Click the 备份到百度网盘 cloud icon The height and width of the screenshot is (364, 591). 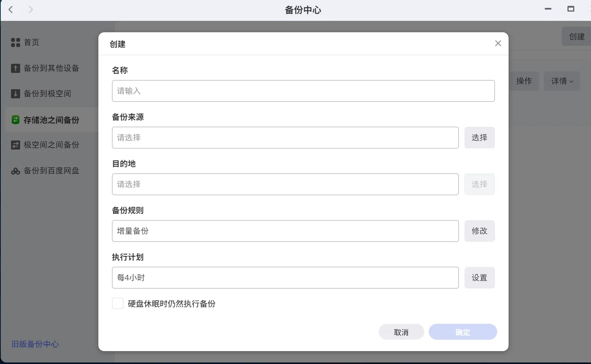tap(15, 171)
